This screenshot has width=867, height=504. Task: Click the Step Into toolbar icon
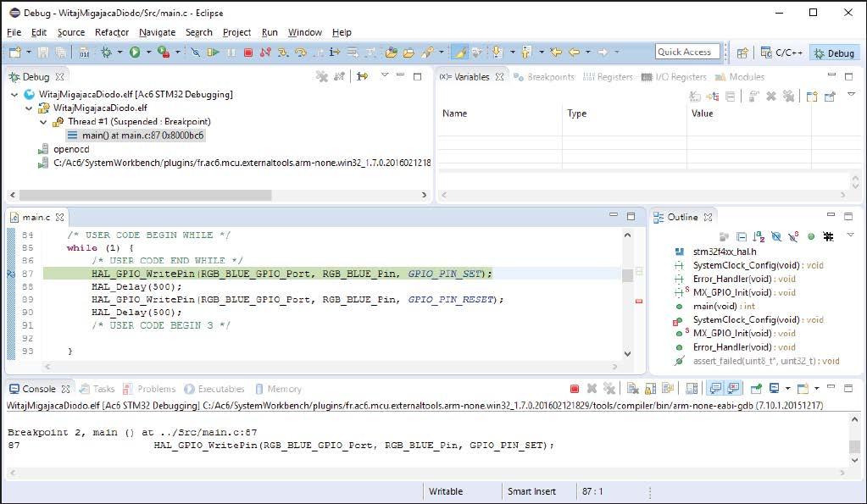click(283, 53)
